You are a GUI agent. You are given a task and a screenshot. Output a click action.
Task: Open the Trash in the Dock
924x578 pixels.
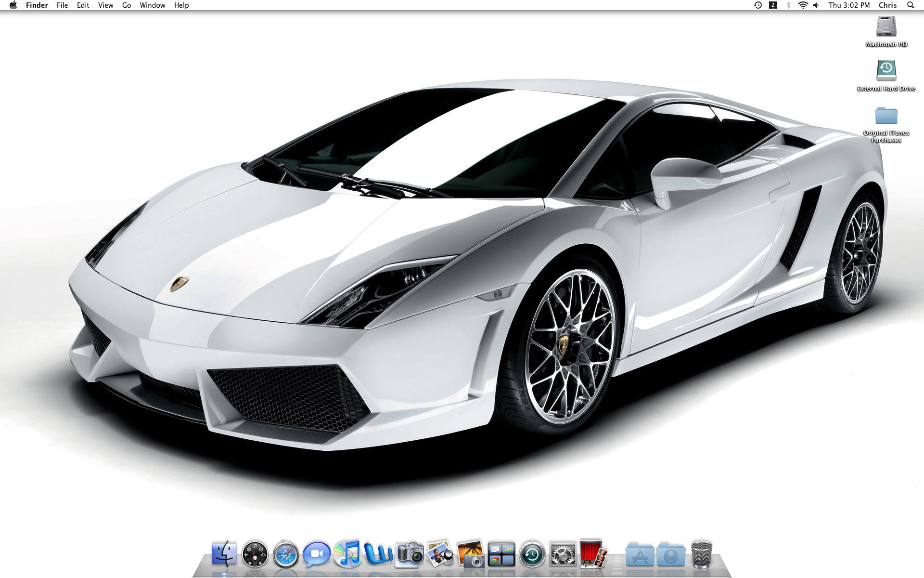pos(701,554)
